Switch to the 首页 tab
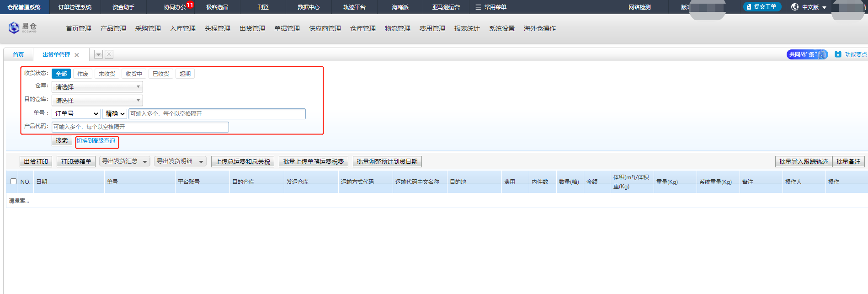Viewport: 868px width, 294px height. [x=18, y=55]
